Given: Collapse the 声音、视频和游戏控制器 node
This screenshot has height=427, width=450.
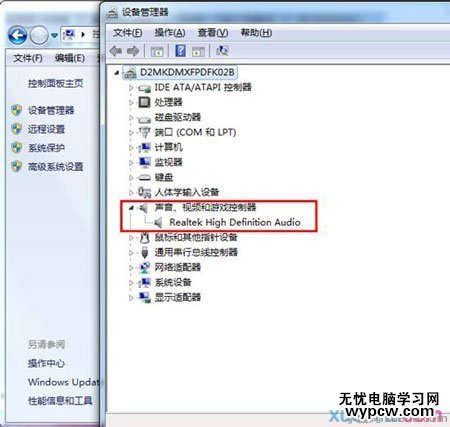Looking at the screenshot, I should point(131,208).
